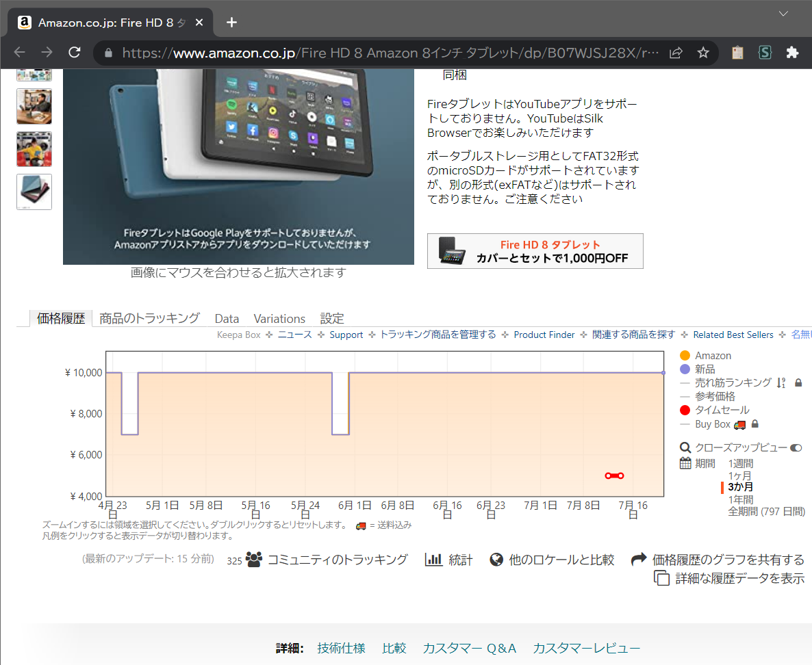Toggle the red タイムセール series
Image resolution: width=812 pixels, height=665 pixels.
coord(714,410)
